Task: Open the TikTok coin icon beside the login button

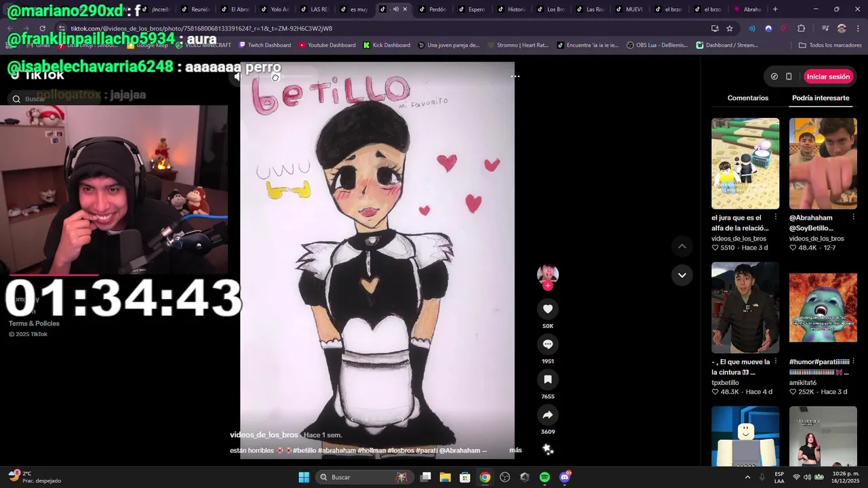Action: point(774,77)
